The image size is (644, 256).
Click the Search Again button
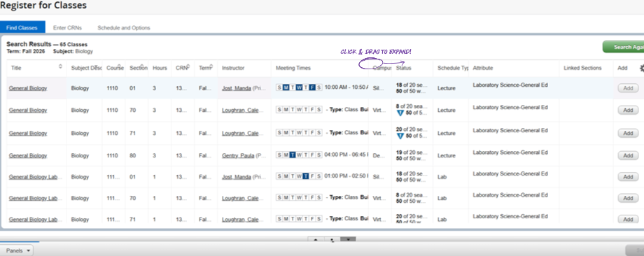point(624,47)
